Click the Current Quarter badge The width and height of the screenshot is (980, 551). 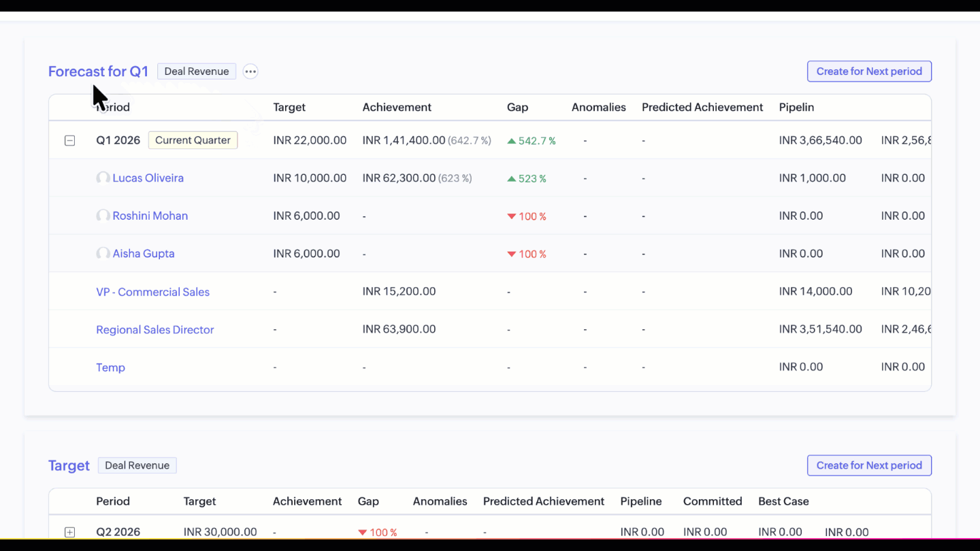[193, 140]
